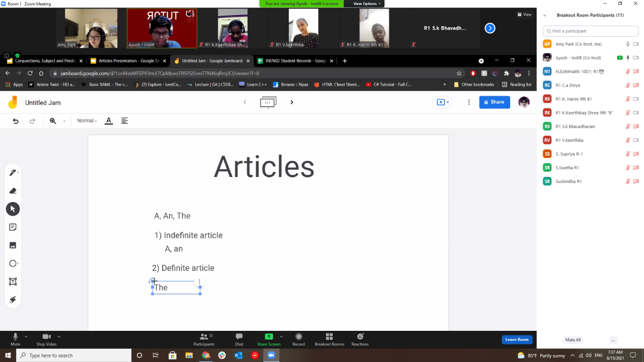Bookmark this page with the star

(x=459, y=73)
